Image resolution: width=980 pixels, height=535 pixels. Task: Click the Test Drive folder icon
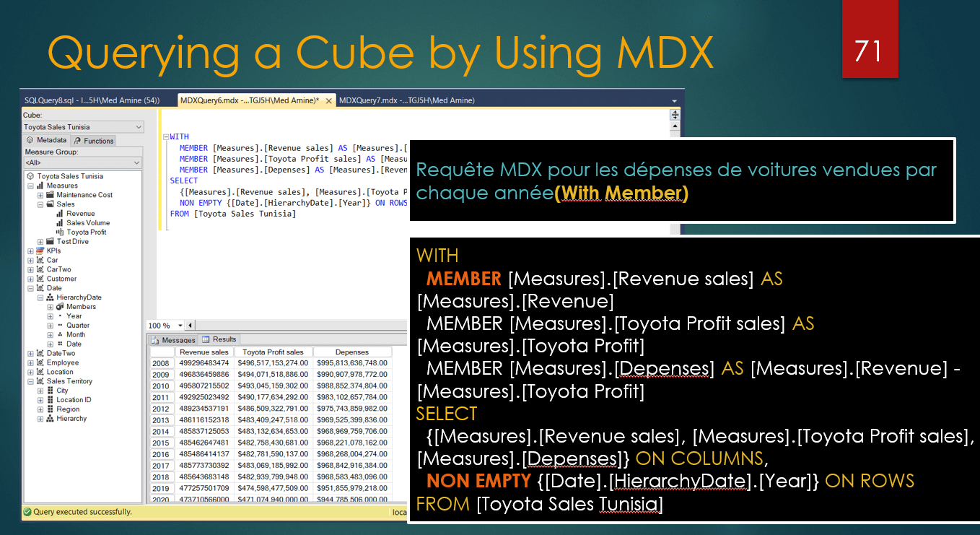(50, 242)
